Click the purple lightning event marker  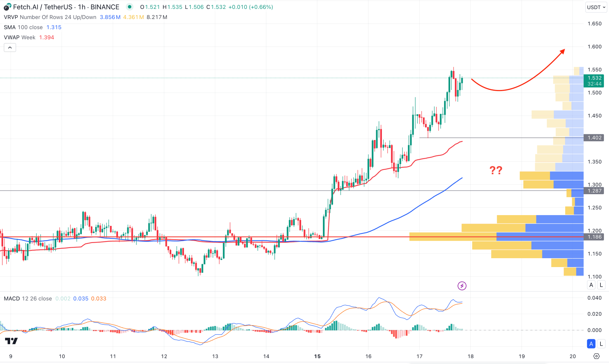(x=462, y=286)
